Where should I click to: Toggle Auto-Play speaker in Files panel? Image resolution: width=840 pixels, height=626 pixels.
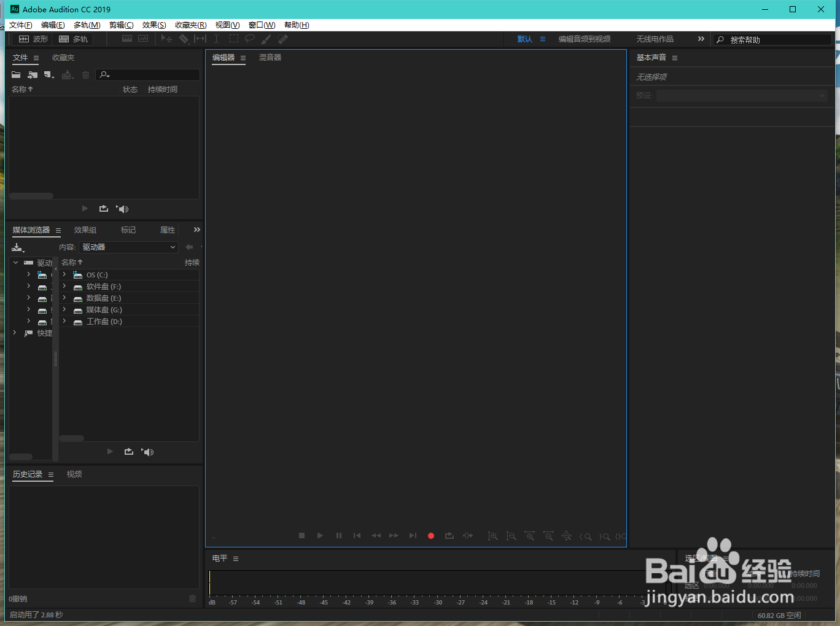click(x=122, y=209)
